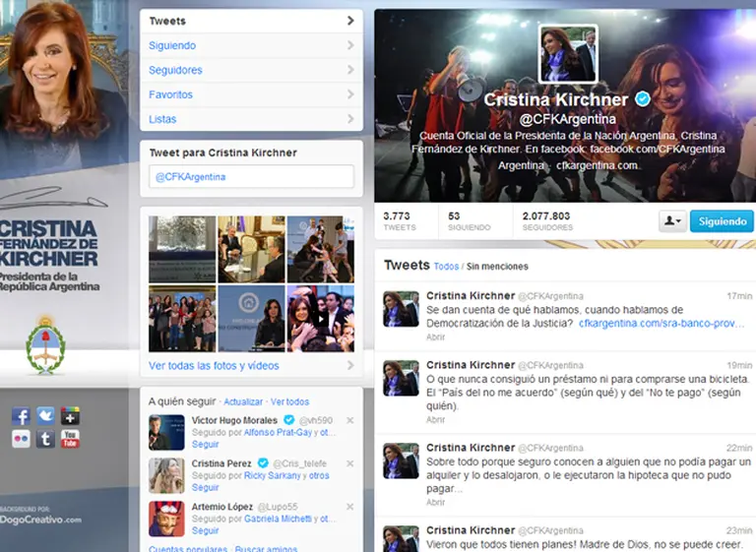Image resolution: width=756 pixels, height=552 pixels.
Task: Open the Tumblr icon
Action: tap(45, 440)
